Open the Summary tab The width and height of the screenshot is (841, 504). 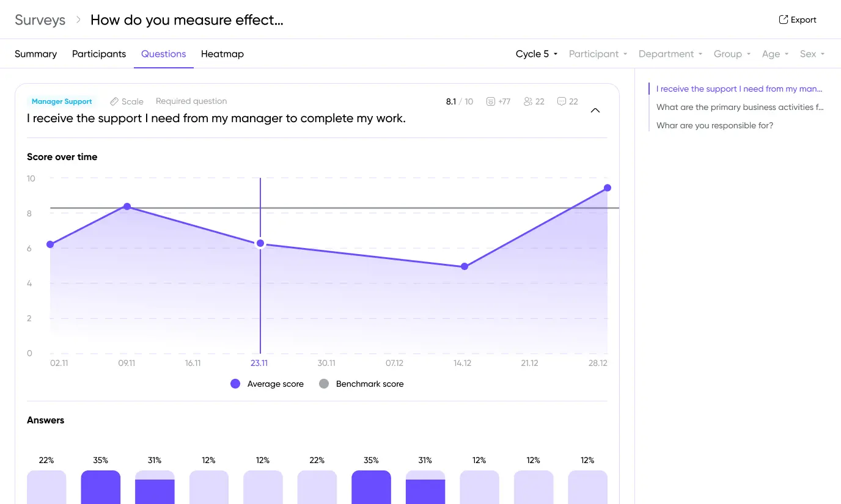35,54
